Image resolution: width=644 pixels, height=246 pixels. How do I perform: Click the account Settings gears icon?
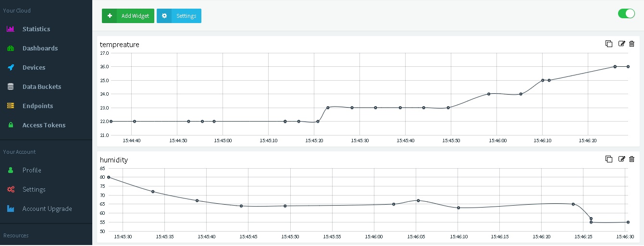pyautogui.click(x=11, y=189)
